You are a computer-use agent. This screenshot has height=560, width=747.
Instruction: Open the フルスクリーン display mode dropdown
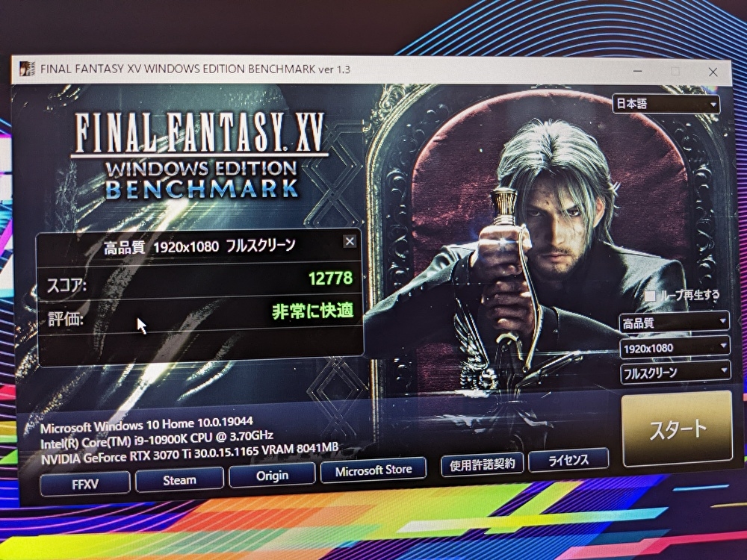click(x=675, y=373)
